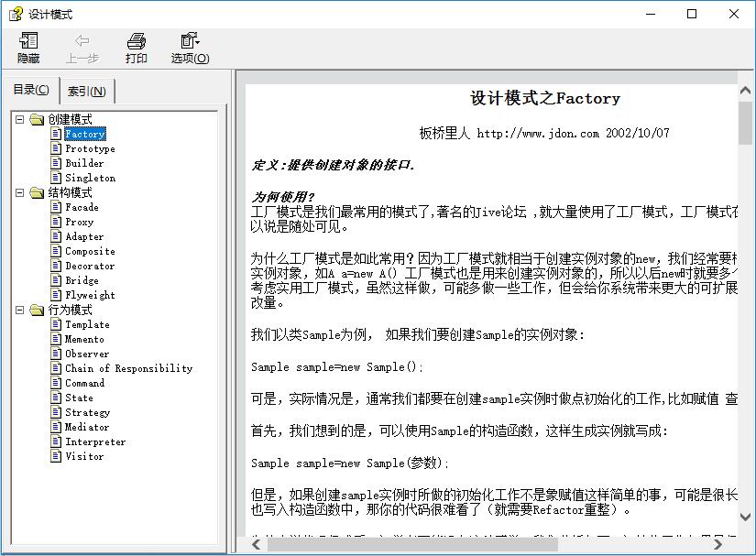756x556 pixels.
Task: Click the http://www.jdon.com link text
Action: [x=538, y=133]
